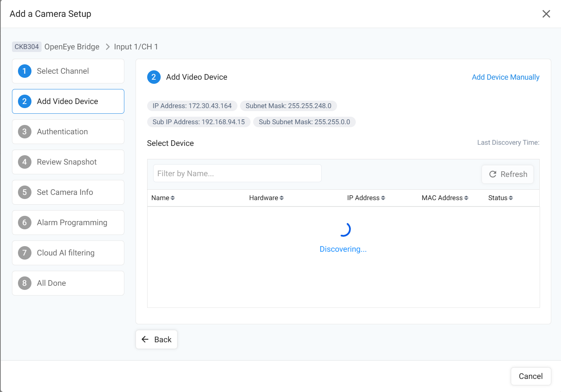The image size is (561, 392).
Task: Close the Add a Camera Setup dialog
Action: 546,14
